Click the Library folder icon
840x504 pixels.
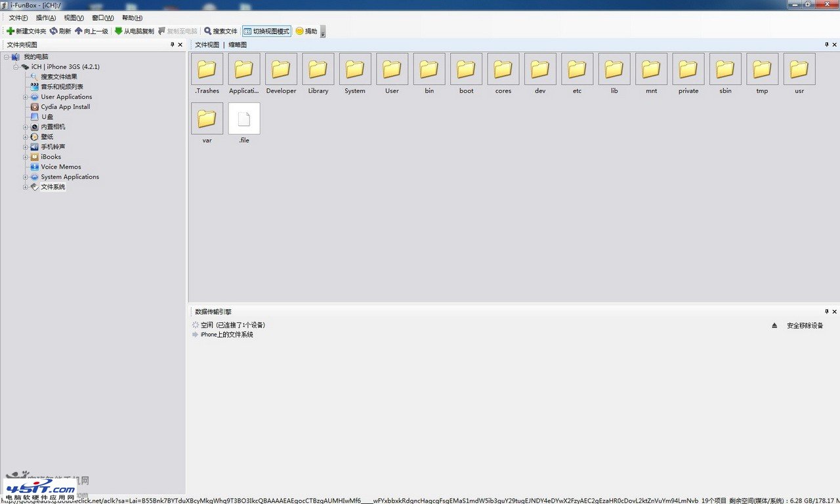pos(318,69)
